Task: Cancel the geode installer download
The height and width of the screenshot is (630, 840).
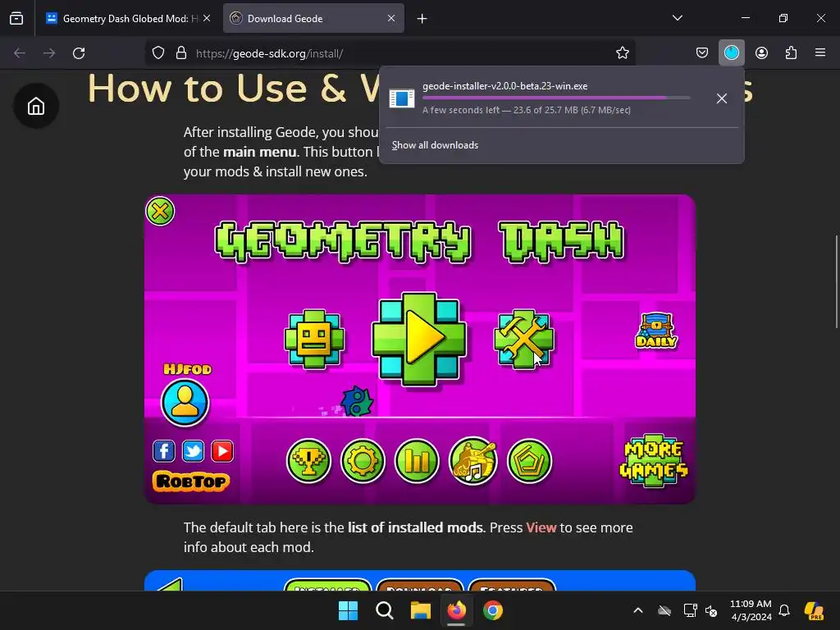Action: click(x=722, y=98)
